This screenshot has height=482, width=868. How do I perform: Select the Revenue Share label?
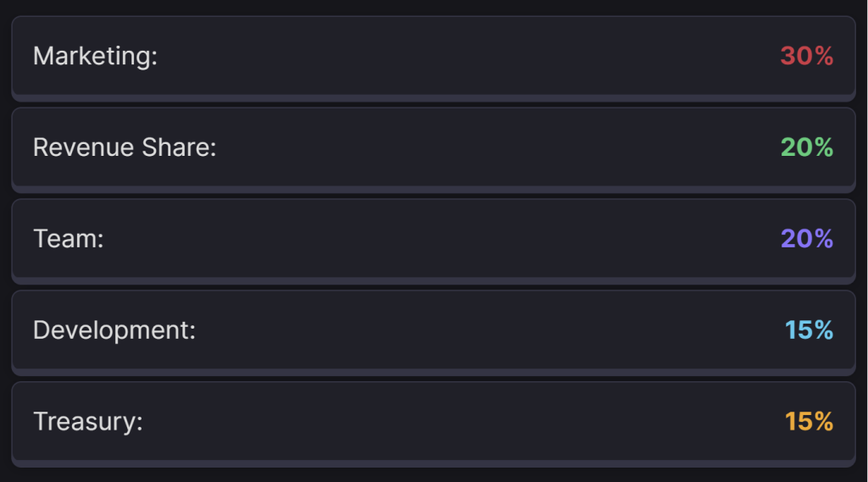[125, 148]
